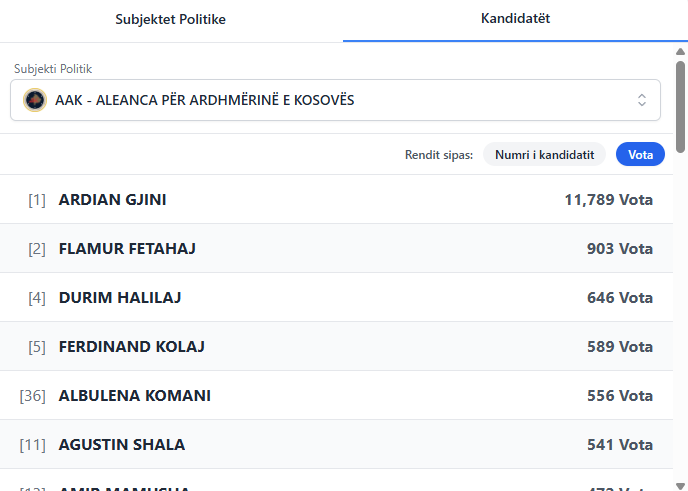Open the Subjekti Politik dropdown
The image size is (688, 491).
(x=335, y=100)
